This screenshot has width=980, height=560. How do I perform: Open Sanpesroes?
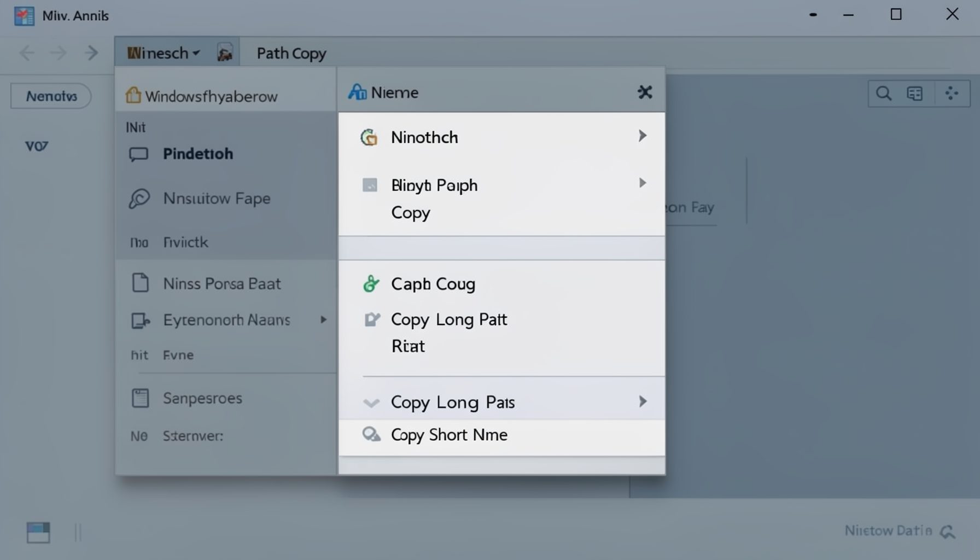pos(226,398)
